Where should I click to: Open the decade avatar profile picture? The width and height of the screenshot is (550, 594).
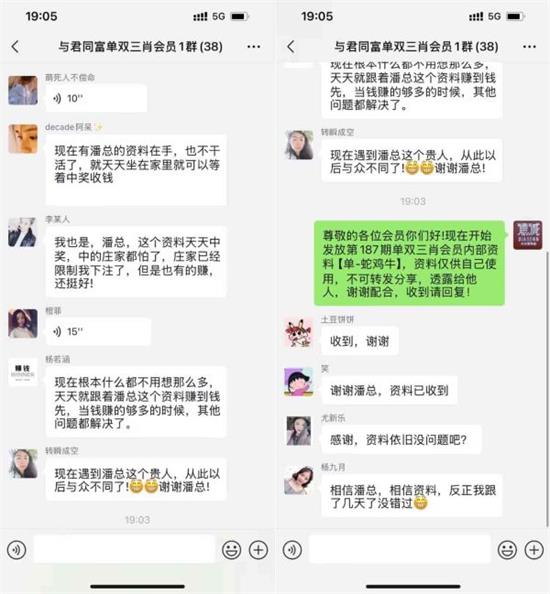tap(23, 139)
